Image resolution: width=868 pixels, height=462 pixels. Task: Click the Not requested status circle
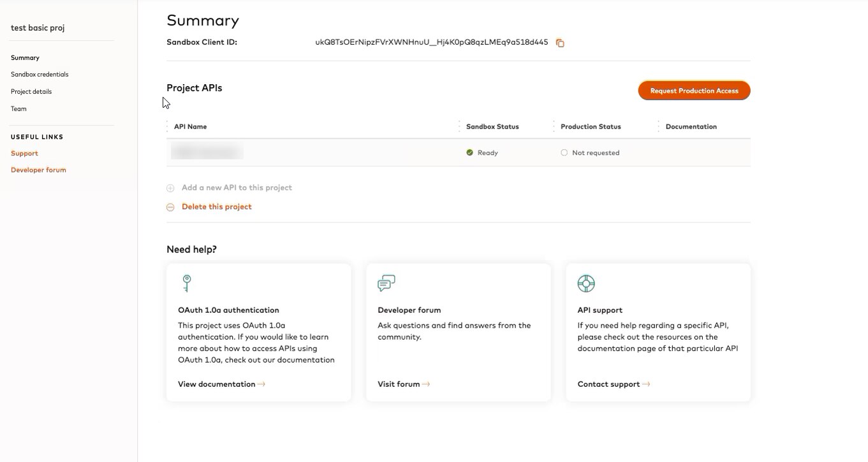point(564,153)
